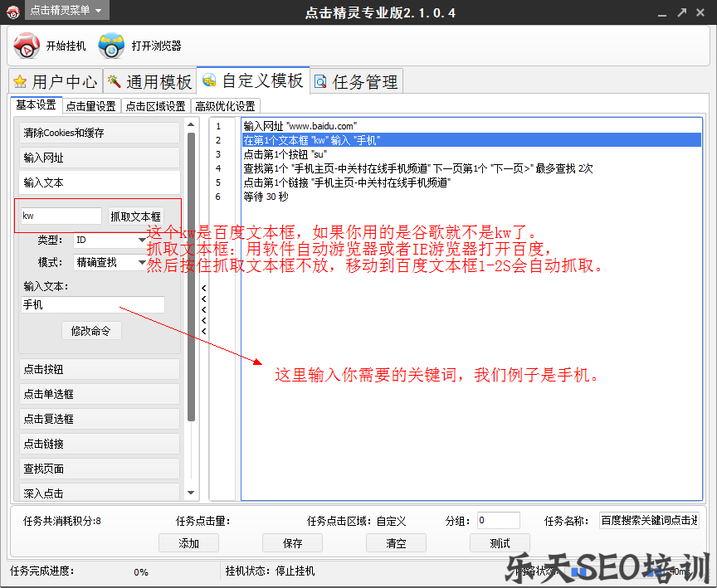
Task: Click the wrench icon on 通用模板 tab
Action: [114, 80]
